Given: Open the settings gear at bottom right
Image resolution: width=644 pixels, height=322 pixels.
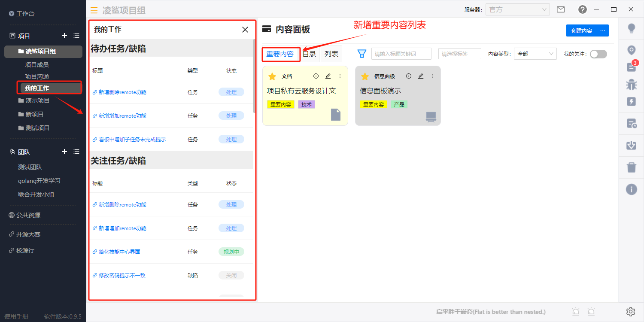Looking at the screenshot, I should tap(631, 312).
